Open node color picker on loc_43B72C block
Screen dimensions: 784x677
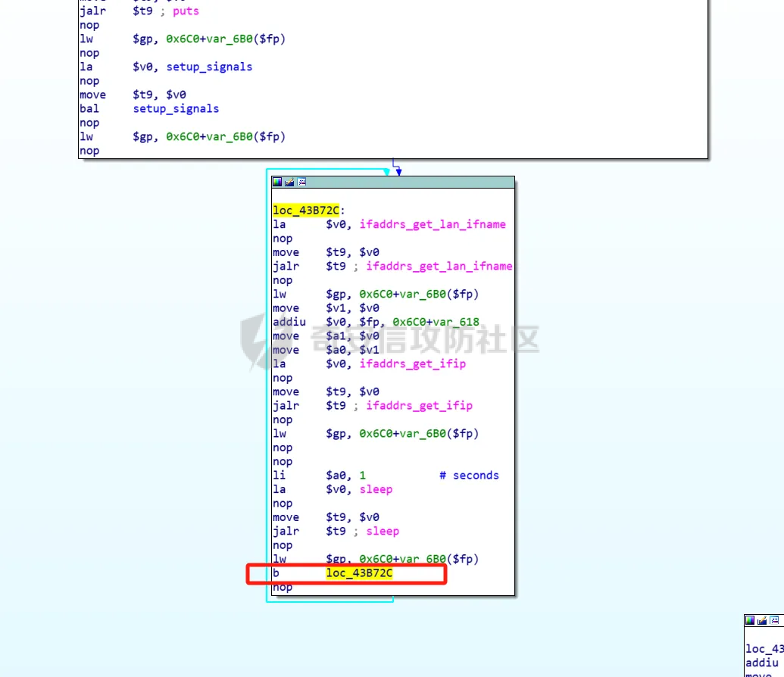[278, 183]
